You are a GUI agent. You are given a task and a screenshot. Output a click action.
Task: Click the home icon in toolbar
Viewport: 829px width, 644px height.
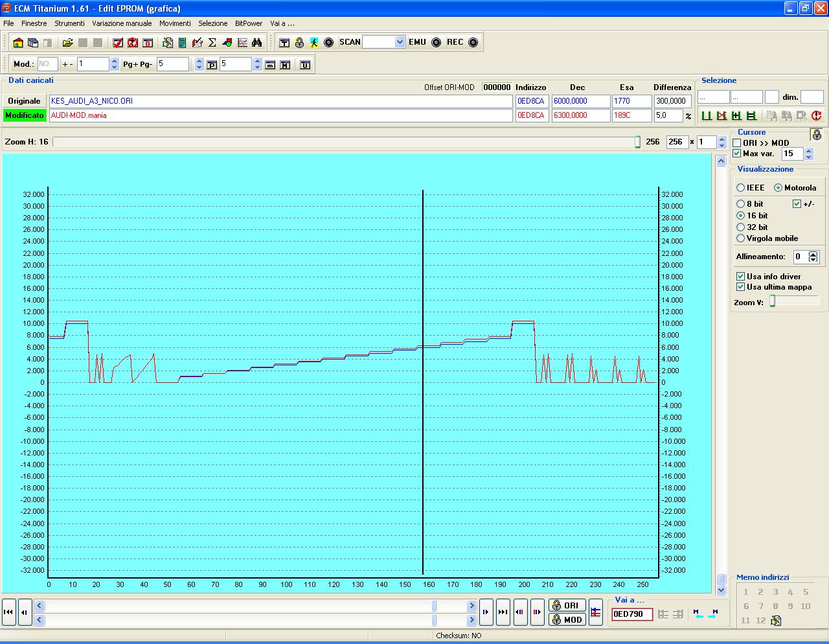pos(18,43)
